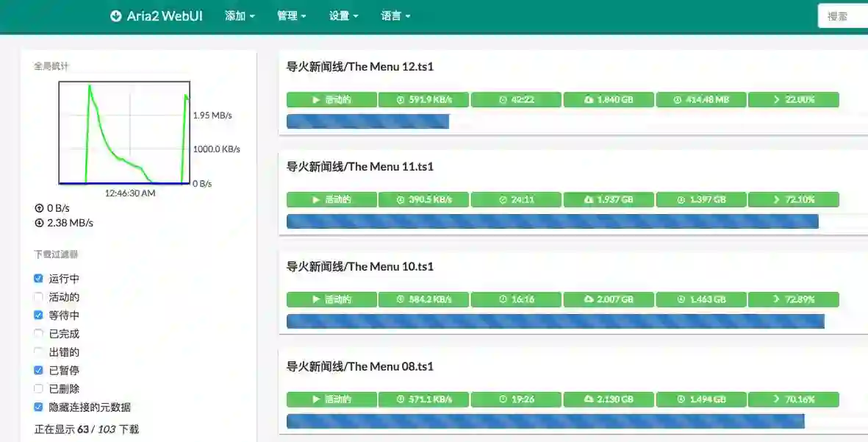Click the 591.9 KB/s speed badge for The Menu 12
This screenshot has height=442, width=868.
coord(423,100)
